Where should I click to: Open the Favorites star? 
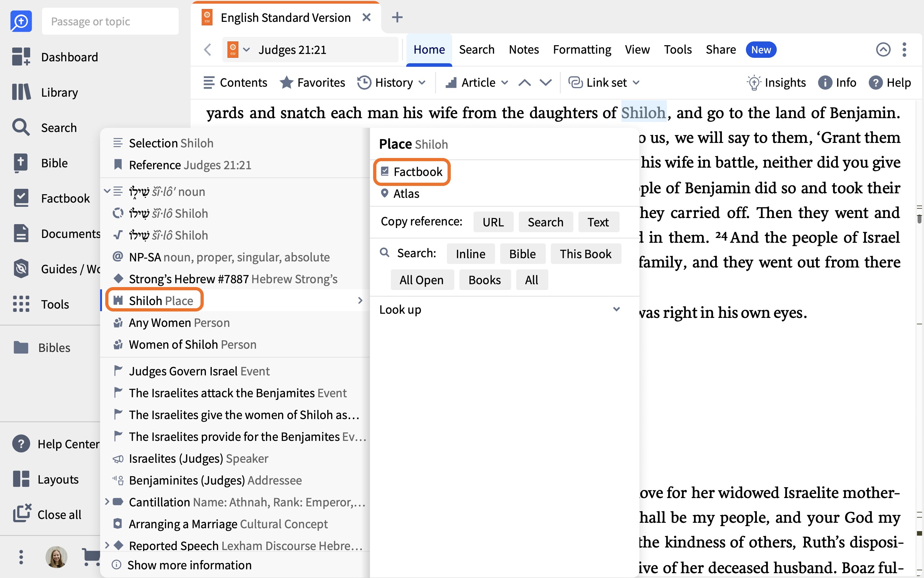312,82
